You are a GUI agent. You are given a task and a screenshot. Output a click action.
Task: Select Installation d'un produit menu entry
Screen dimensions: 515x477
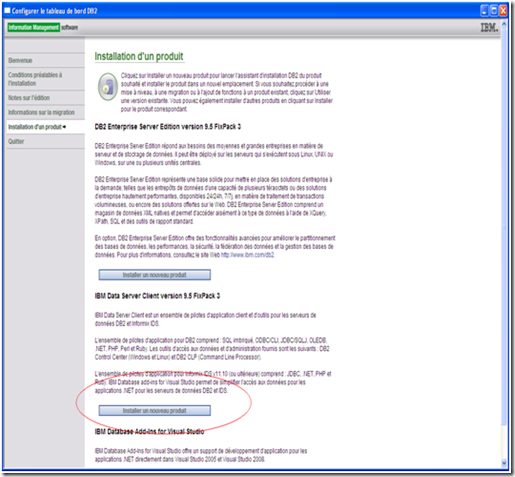(x=37, y=127)
